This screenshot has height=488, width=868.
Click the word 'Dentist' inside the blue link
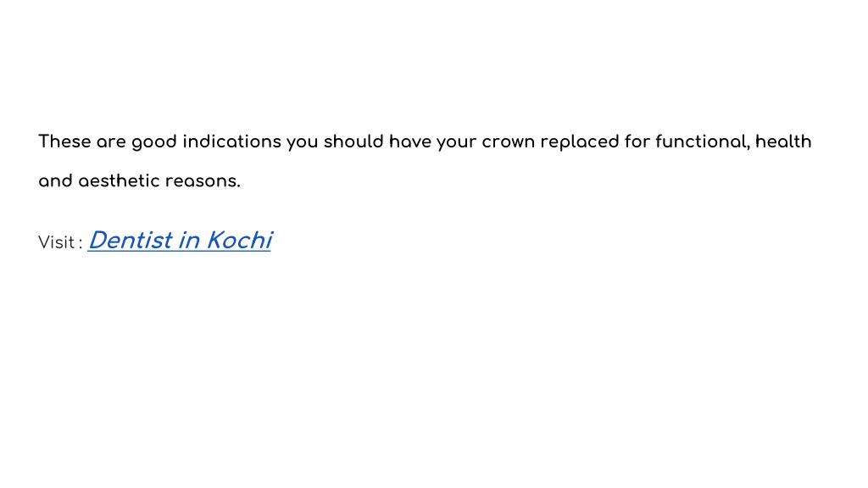click(131, 241)
